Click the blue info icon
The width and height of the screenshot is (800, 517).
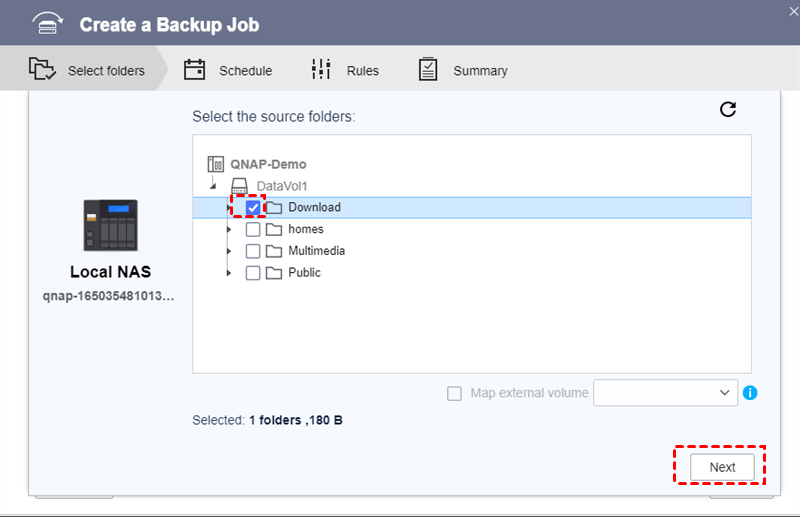(x=750, y=393)
